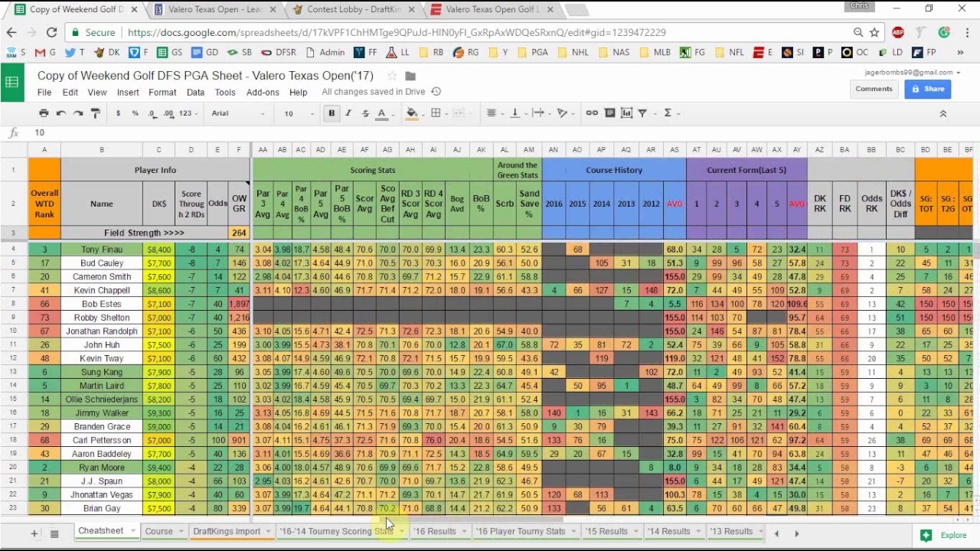
Task: Format selection as percent
Action: 135,113
